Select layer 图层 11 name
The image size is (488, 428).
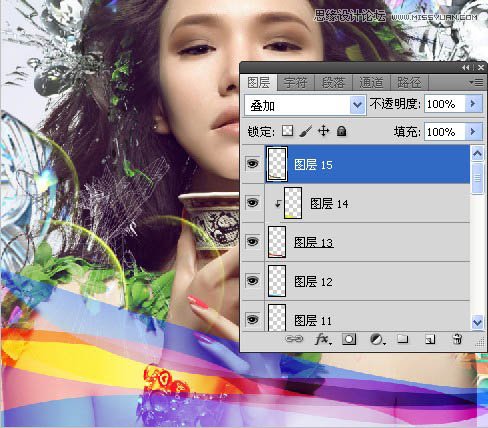pos(313,320)
